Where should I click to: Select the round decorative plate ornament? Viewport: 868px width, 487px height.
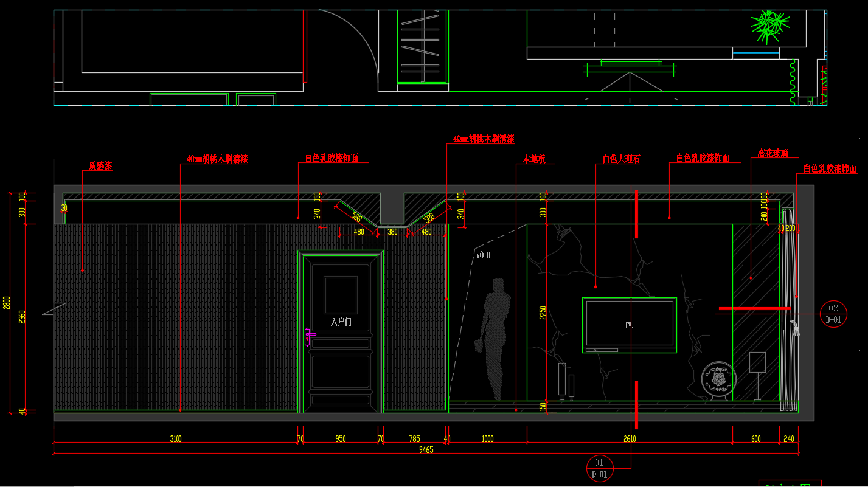tap(719, 380)
